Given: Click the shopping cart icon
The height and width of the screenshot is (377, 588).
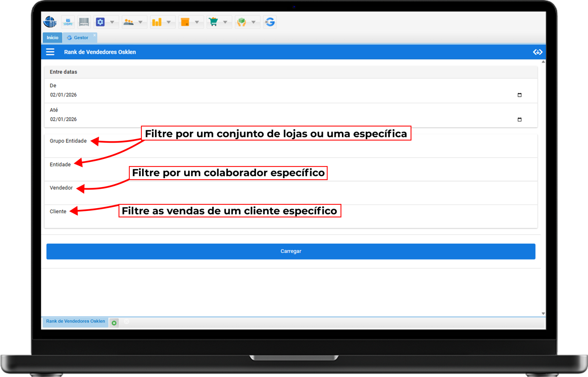Looking at the screenshot, I should tap(213, 22).
